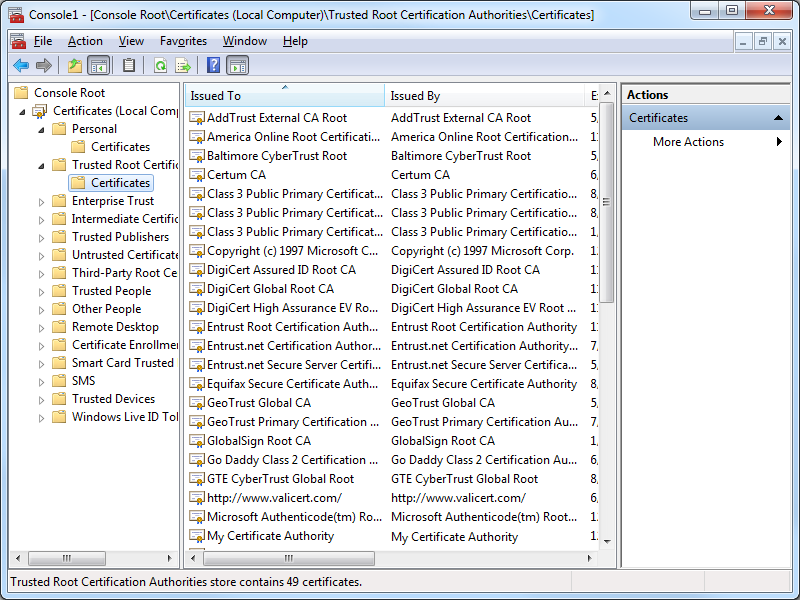Click the Refresh toolbar icon
Image resolution: width=800 pixels, height=600 pixels.
click(x=160, y=66)
